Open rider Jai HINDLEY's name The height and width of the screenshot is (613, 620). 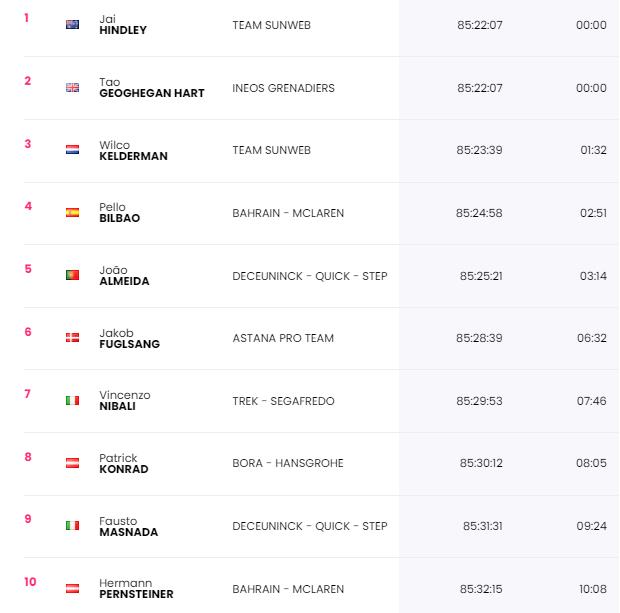click(123, 25)
